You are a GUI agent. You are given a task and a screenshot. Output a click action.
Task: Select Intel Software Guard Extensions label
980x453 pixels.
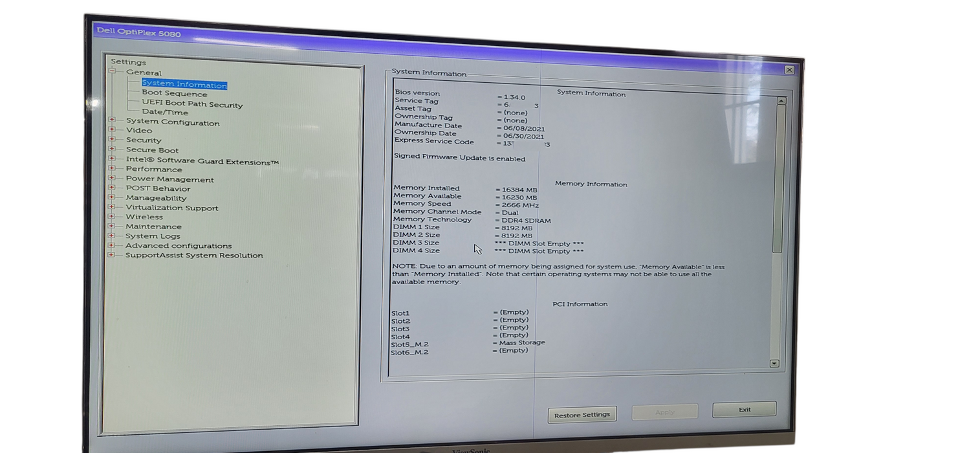(202, 161)
